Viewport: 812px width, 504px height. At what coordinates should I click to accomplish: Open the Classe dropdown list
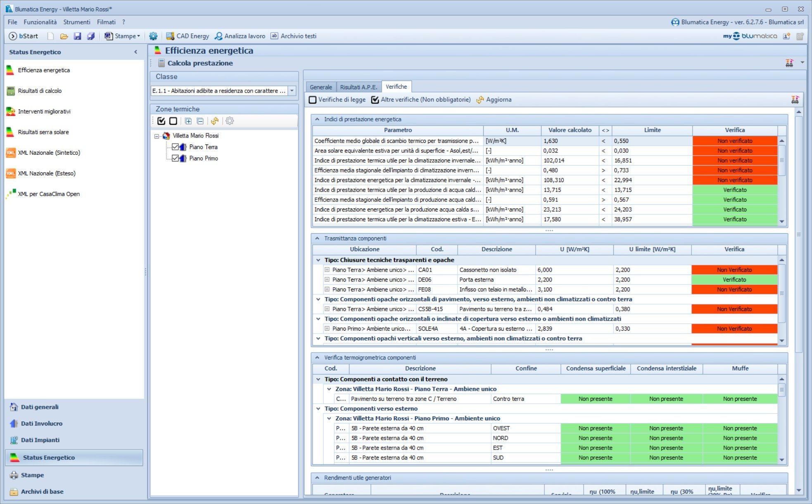(292, 91)
